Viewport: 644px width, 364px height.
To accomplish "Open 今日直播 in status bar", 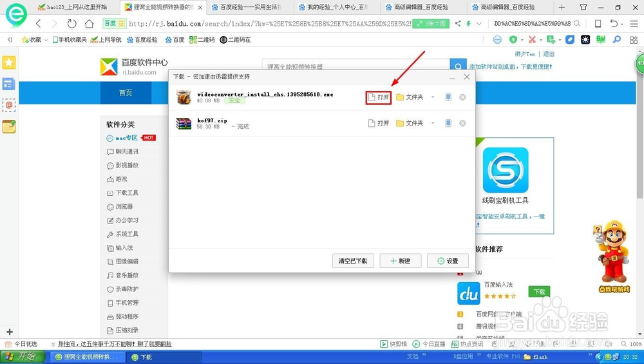I will pyautogui.click(x=429, y=344).
